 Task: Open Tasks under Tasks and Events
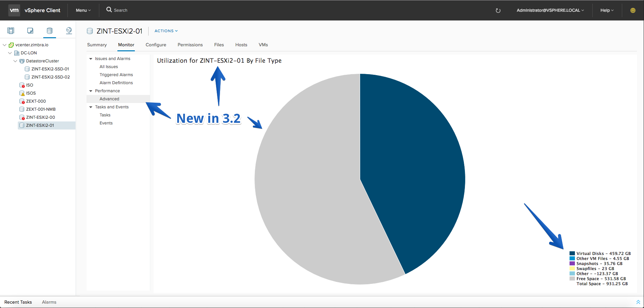pos(105,115)
